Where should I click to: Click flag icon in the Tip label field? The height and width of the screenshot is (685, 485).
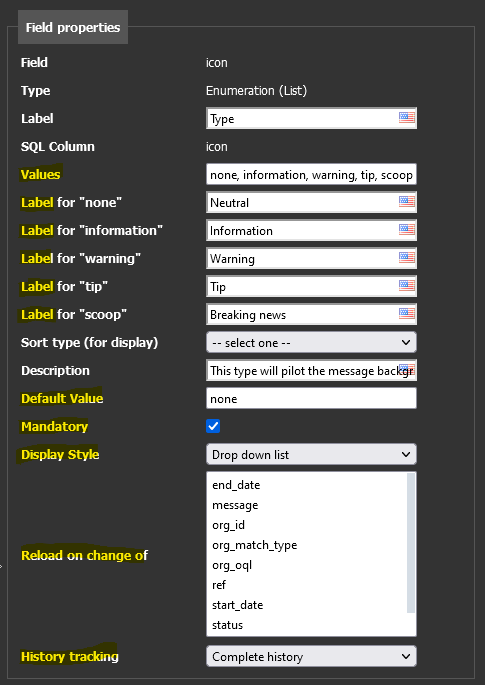[407, 285]
